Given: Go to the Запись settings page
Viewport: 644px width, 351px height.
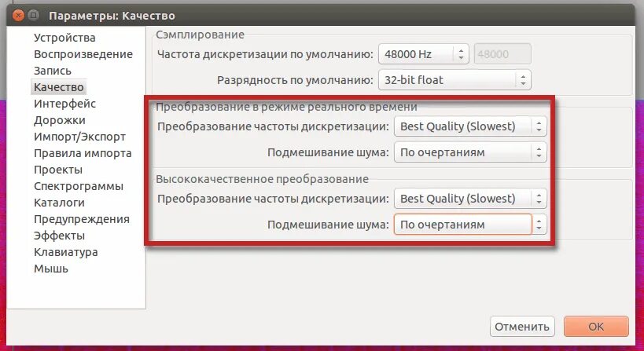Looking at the screenshot, I should point(53,71).
